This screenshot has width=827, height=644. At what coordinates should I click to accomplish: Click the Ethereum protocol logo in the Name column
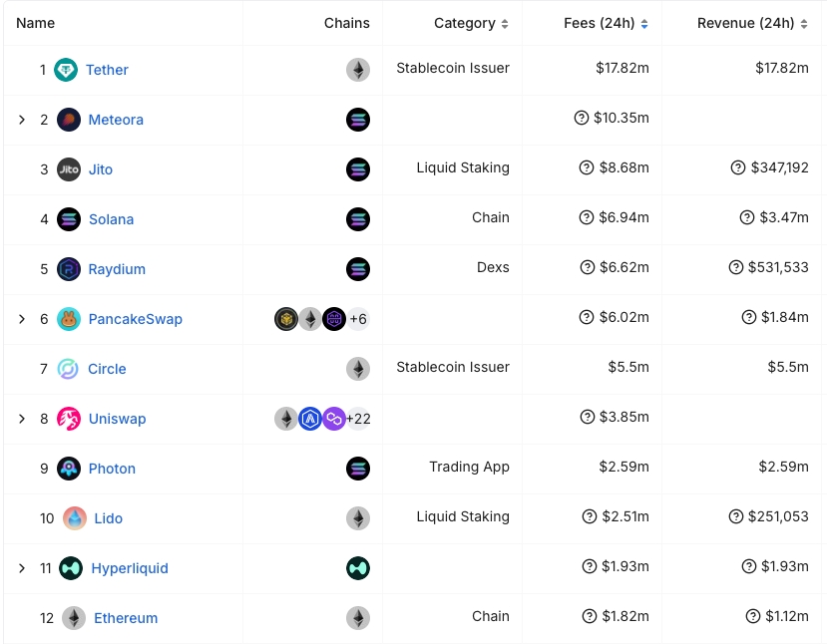point(74,618)
